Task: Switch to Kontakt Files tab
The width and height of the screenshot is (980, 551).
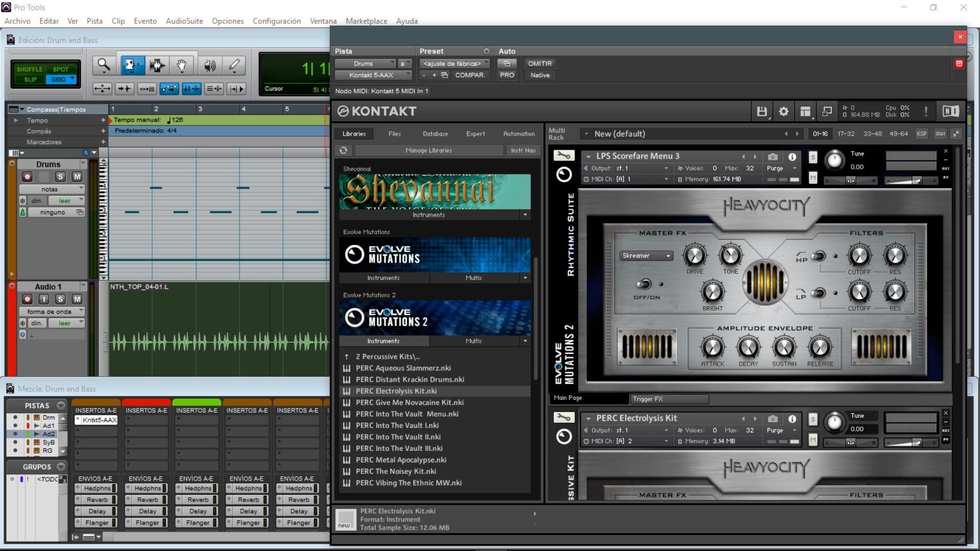Action: point(395,134)
